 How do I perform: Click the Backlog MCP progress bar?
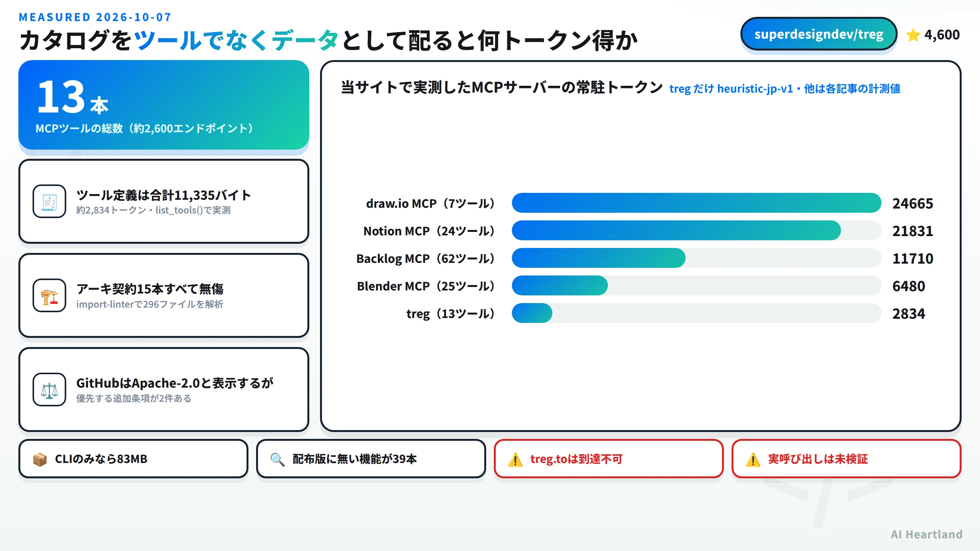pos(696,258)
